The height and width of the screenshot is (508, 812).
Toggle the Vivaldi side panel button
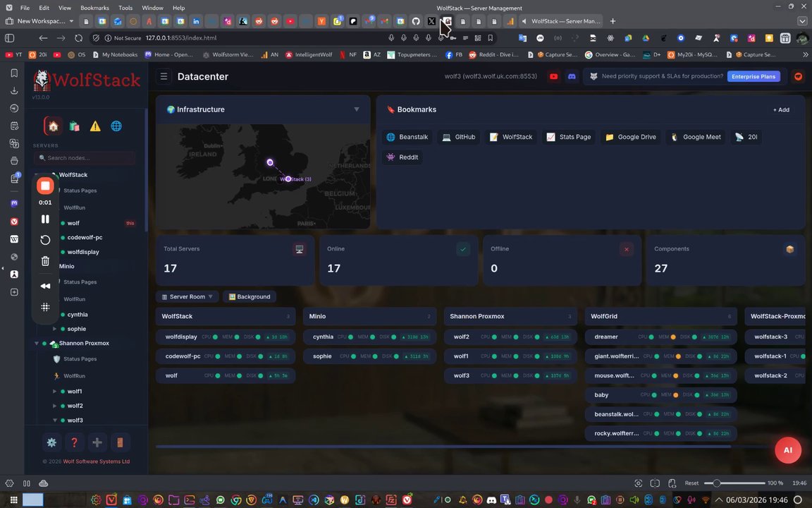[x=9, y=38]
